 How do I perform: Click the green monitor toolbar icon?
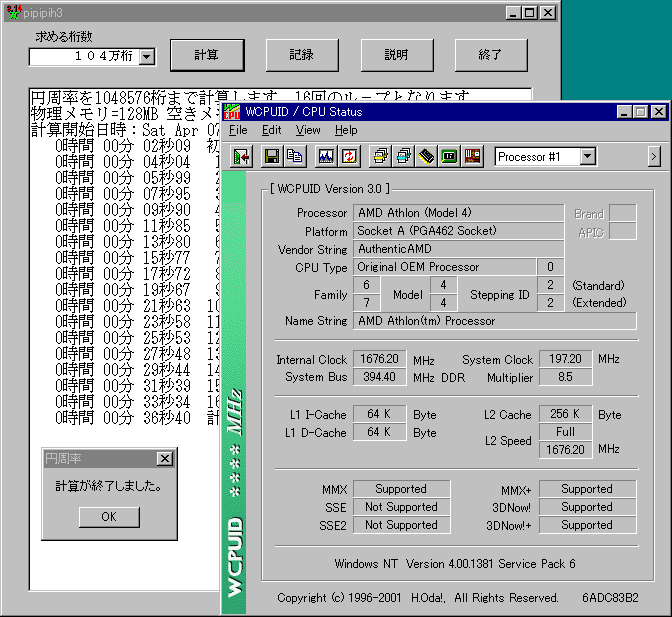(x=450, y=157)
